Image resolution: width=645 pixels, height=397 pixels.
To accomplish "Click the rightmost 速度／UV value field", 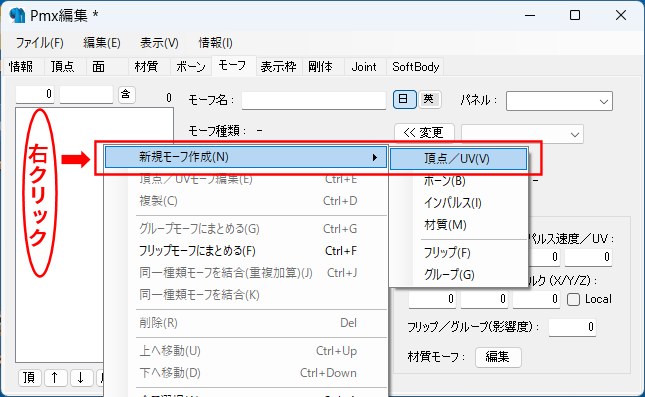I will coord(588,257).
